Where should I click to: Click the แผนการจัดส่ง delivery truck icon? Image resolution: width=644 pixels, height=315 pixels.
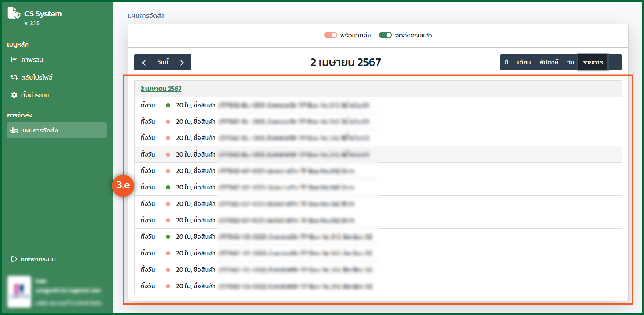[14, 130]
